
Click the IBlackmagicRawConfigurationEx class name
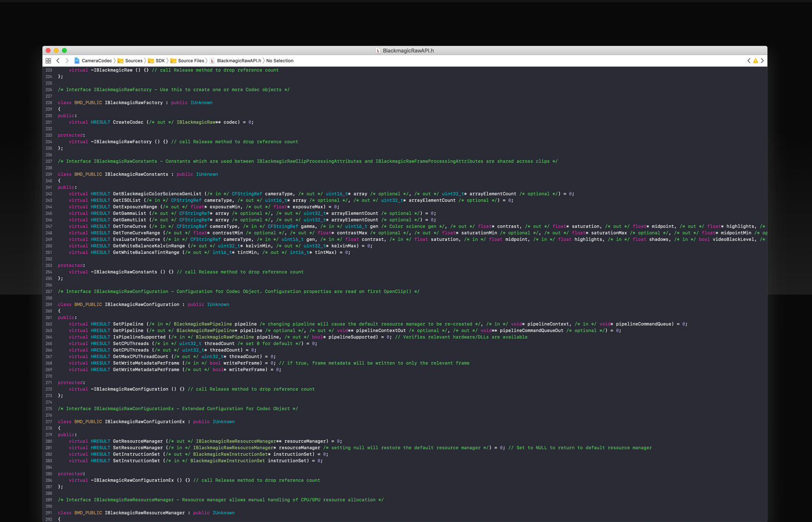pyautogui.click(x=145, y=422)
